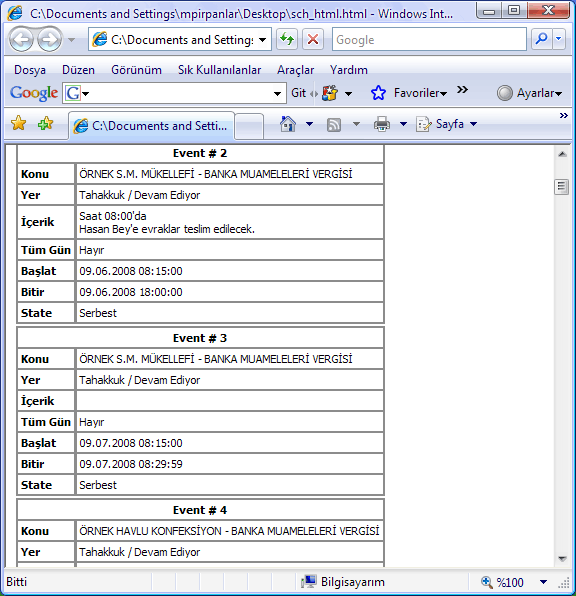Click the scrollbar down arrow
The width and height of the screenshot is (576, 596).
click(562, 558)
